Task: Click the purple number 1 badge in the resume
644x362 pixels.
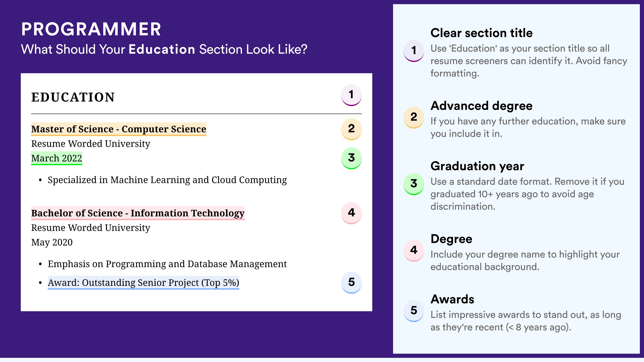Action: coord(351,95)
